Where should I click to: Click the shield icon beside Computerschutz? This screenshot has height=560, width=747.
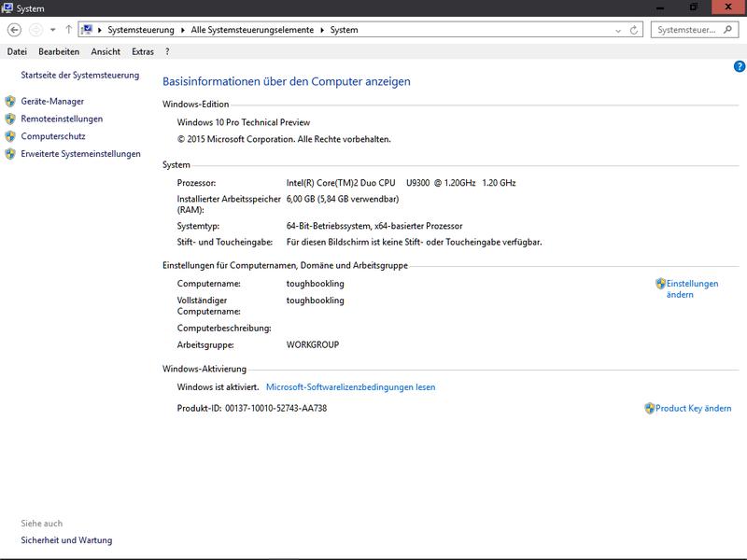(x=10, y=136)
